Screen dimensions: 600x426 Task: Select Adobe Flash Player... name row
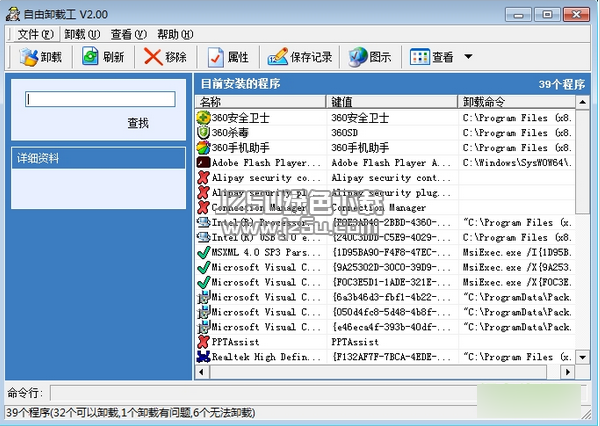pyautogui.click(x=266, y=162)
